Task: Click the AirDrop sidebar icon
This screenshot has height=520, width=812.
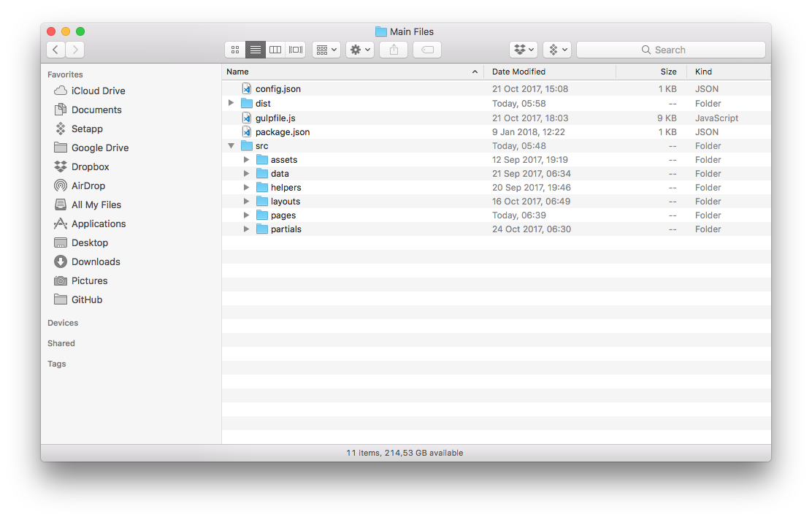Action: (61, 186)
